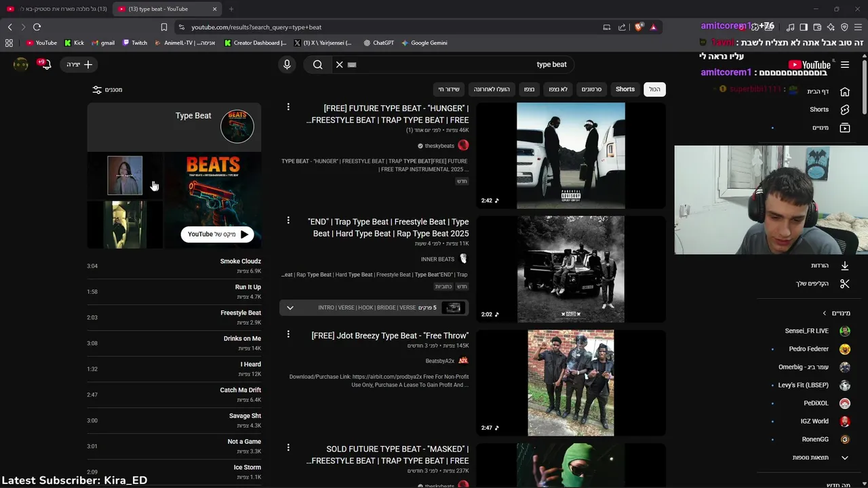
Task: Go back in browser history
Action: [x=9, y=27]
